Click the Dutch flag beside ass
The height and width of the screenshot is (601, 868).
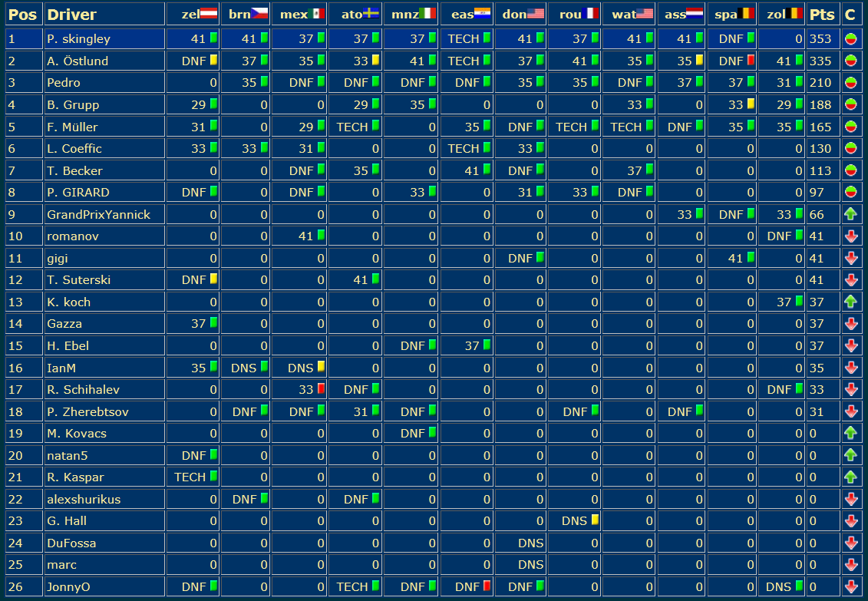coord(695,14)
